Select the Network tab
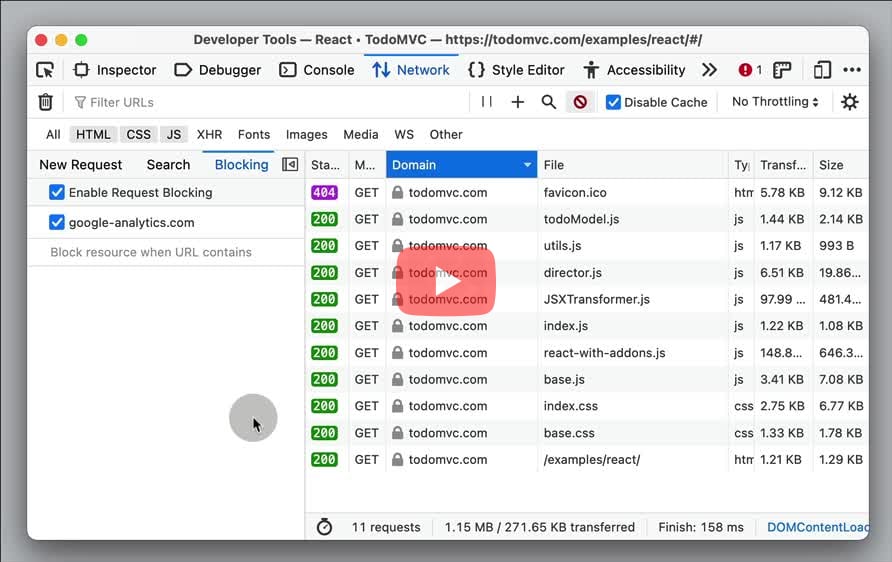 tap(411, 70)
